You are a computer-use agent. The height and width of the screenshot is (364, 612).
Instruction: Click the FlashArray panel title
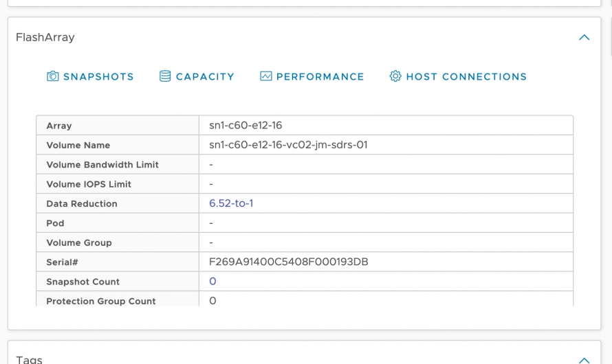pyautogui.click(x=45, y=38)
